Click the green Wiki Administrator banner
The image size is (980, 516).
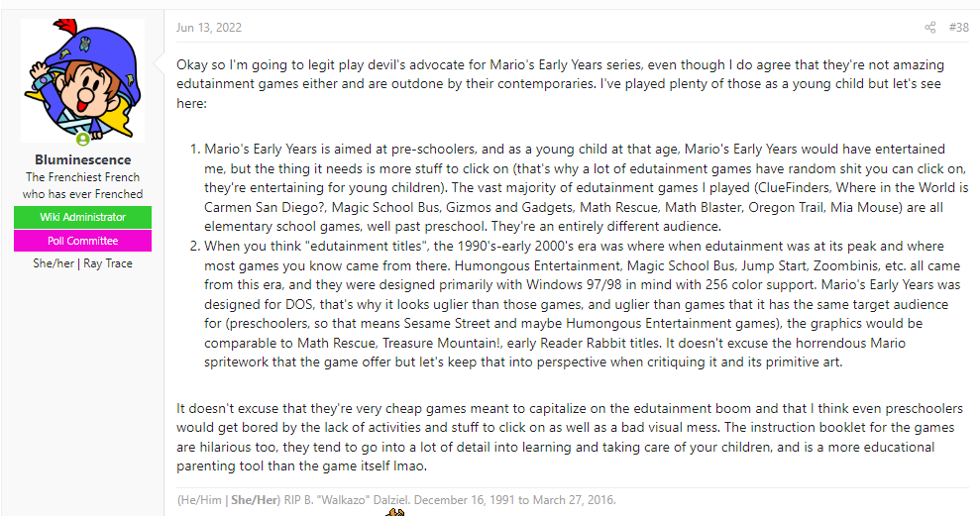82,218
